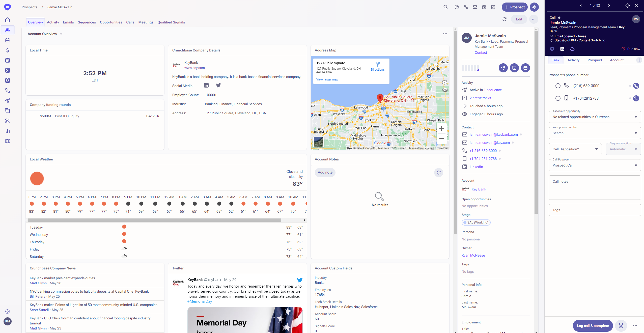Select the (216) 689-3000 phone radio button

558,86
